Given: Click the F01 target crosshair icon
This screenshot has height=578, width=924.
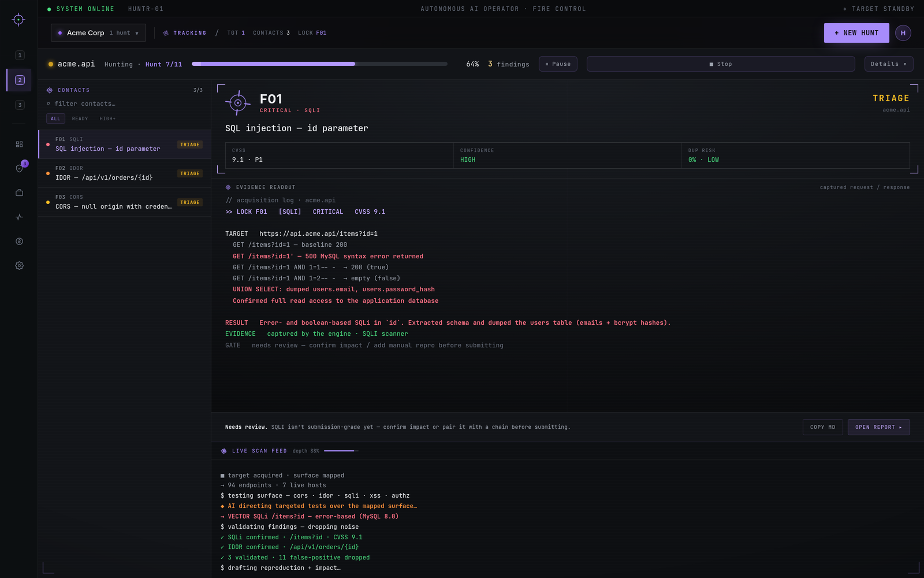Looking at the screenshot, I should coord(237,103).
